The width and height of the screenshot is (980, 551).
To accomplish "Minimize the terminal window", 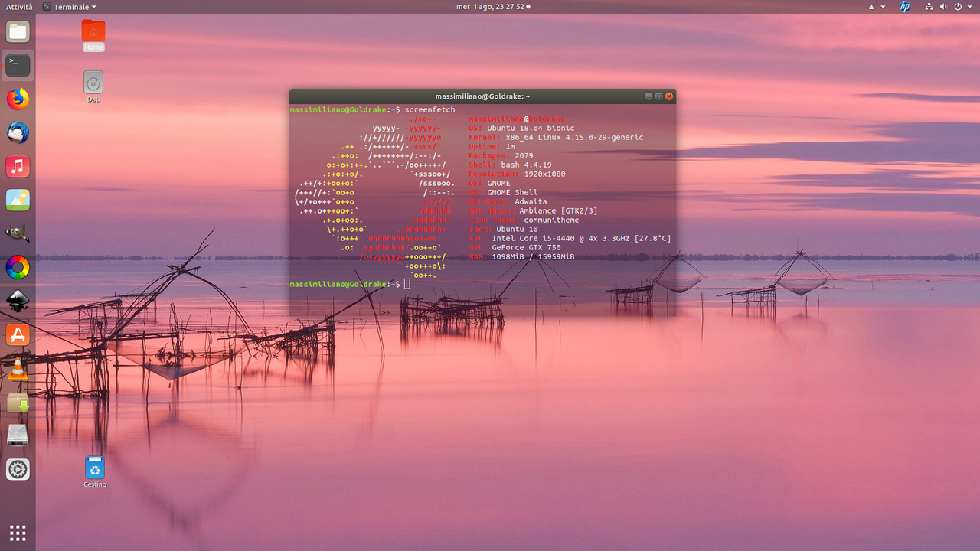I will coord(648,96).
